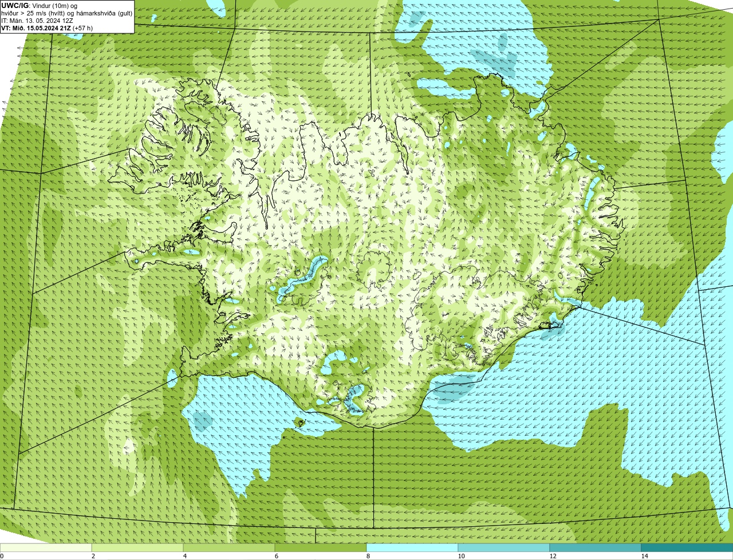Click the valid time 'VT: Mið. 15.05.2024 21Z (+57 h)'
733x560 pixels.
[x=47, y=27]
